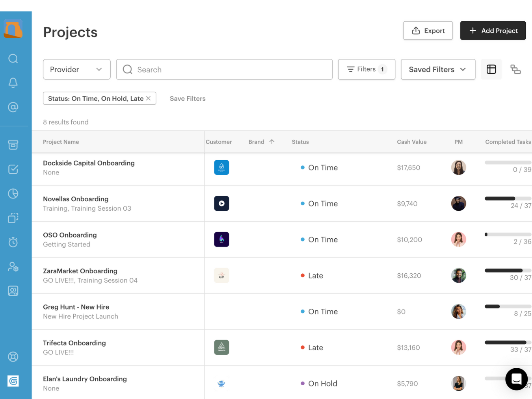Viewport: 532px width, 399px height.
Task: Open the Provider dropdown
Action: pos(76,69)
